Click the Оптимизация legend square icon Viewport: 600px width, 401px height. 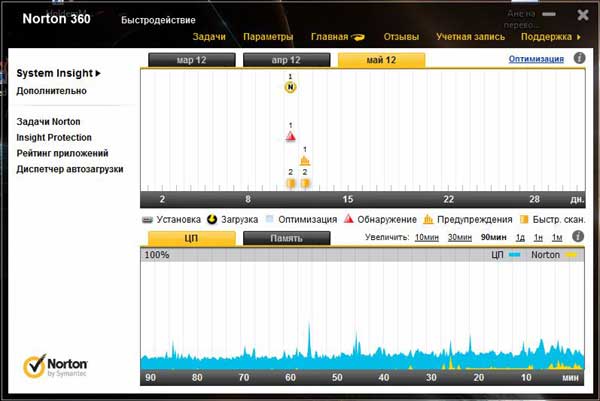click(x=270, y=219)
